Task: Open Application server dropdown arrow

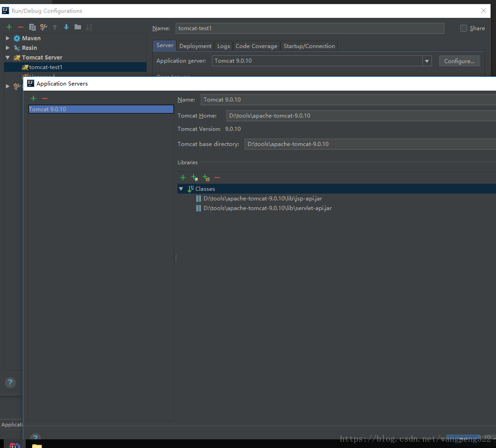Action: [x=427, y=61]
